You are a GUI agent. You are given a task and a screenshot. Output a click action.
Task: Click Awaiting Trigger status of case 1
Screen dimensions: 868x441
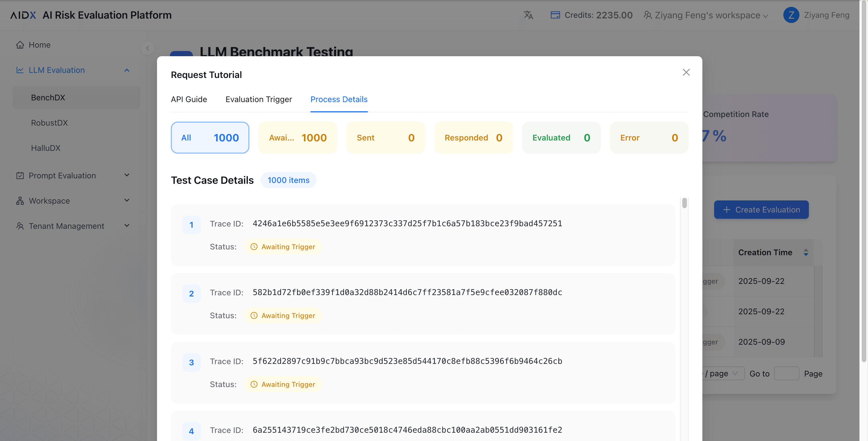(x=283, y=247)
